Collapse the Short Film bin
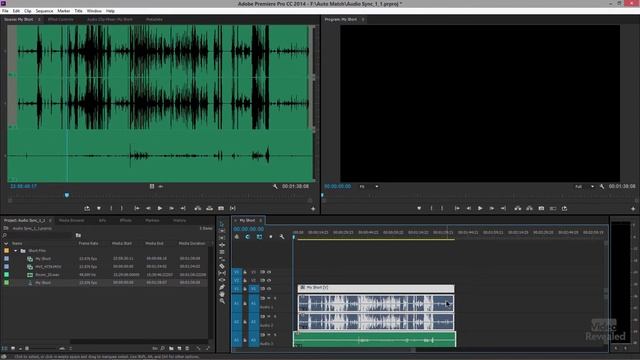The height and width of the screenshot is (360, 640). (x=16, y=251)
